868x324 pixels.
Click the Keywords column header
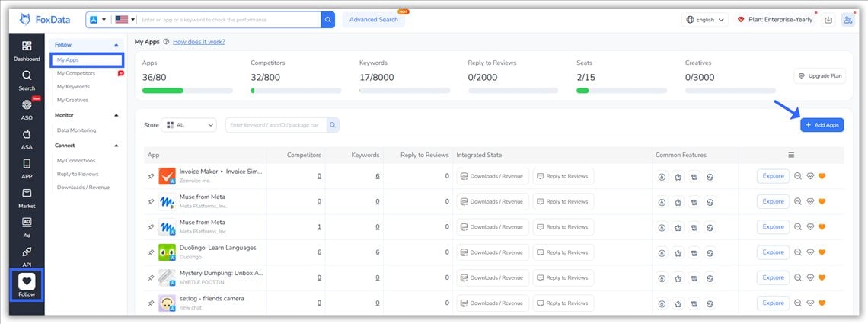(x=365, y=155)
